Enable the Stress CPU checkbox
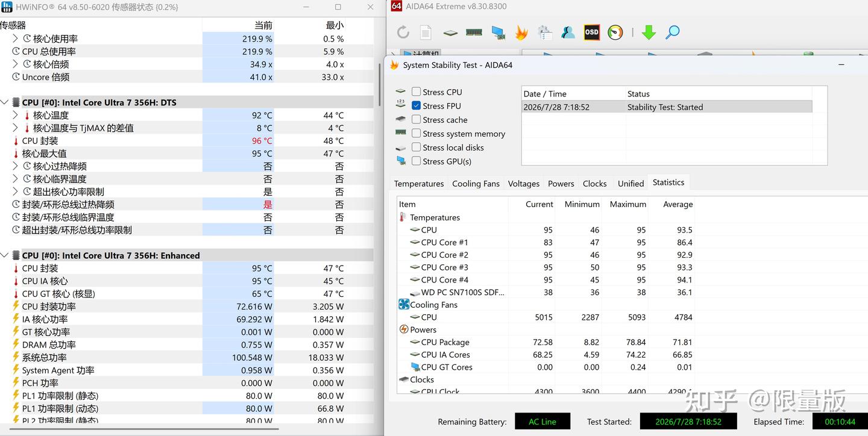Image resolution: width=868 pixels, height=436 pixels. pos(416,92)
